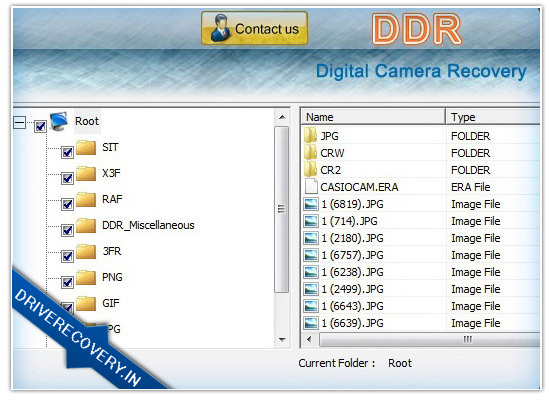The height and width of the screenshot is (400, 550).
Task: Select the CRW folder name in list
Action: click(x=332, y=153)
